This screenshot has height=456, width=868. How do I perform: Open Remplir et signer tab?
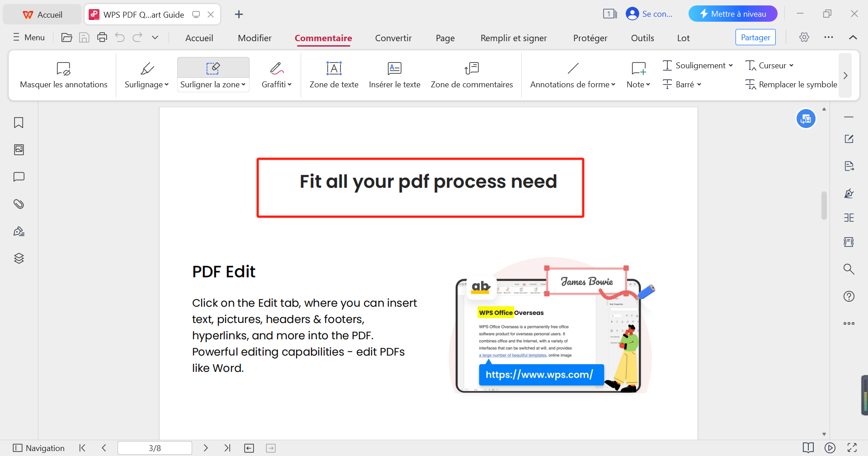click(x=514, y=38)
